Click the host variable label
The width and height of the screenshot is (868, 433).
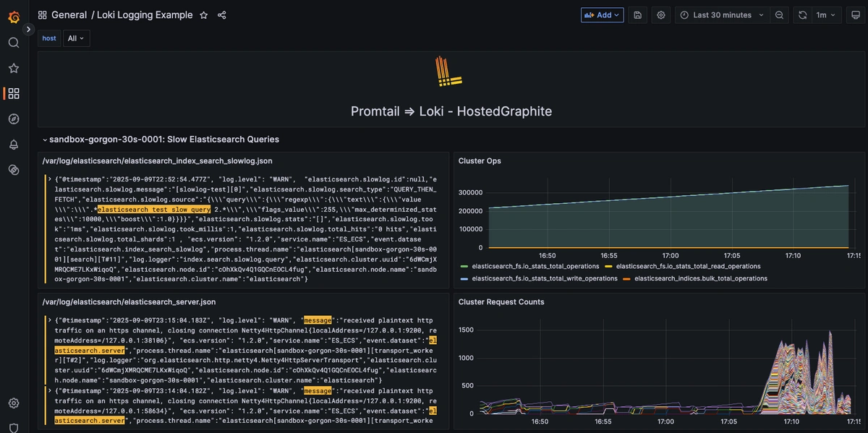tap(49, 38)
